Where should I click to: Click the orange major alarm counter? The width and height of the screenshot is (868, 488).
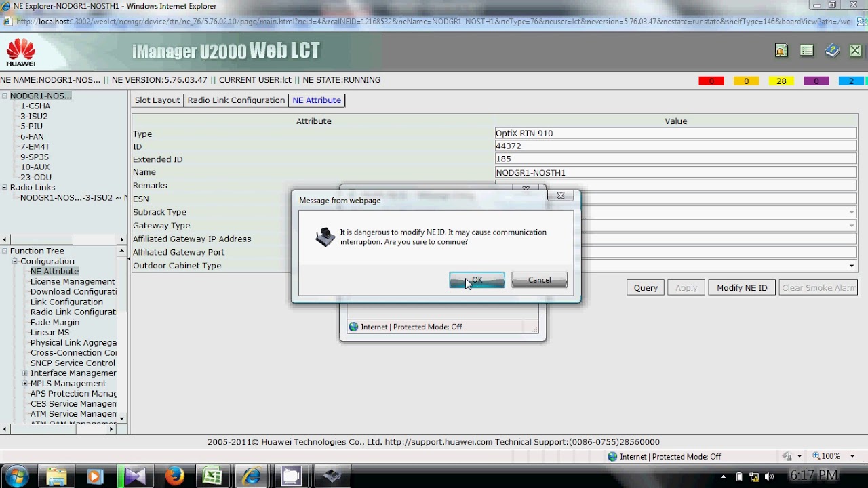pos(747,81)
